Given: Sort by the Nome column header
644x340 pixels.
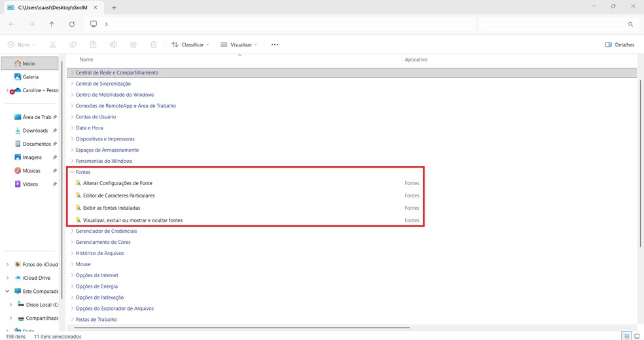Looking at the screenshot, I should (86, 59).
